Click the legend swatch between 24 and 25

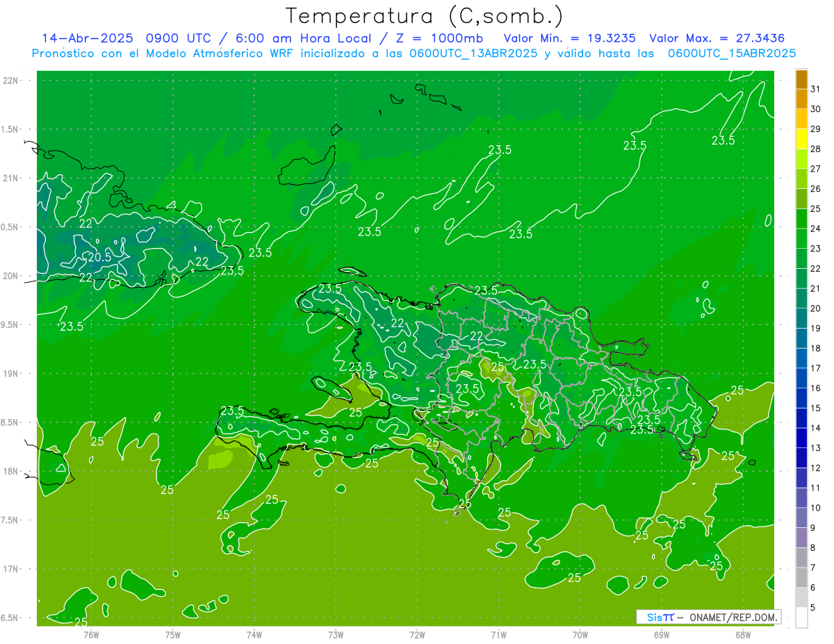(802, 219)
